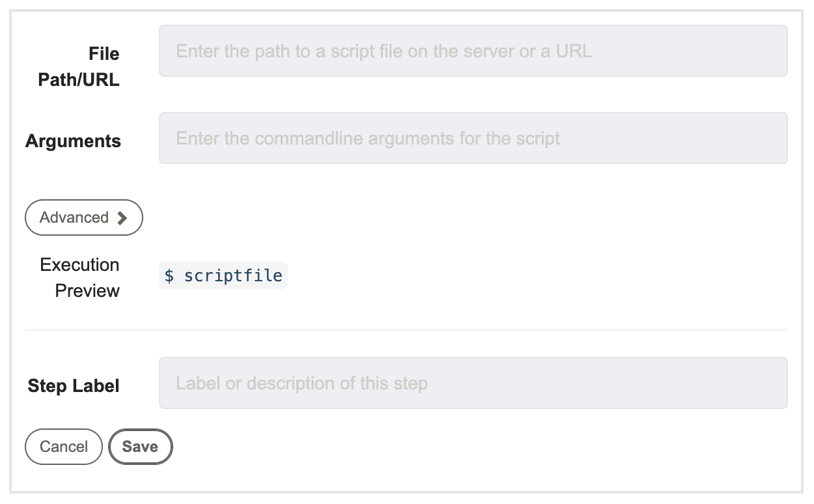Click the 'File Path/URL' field label

tap(79, 66)
